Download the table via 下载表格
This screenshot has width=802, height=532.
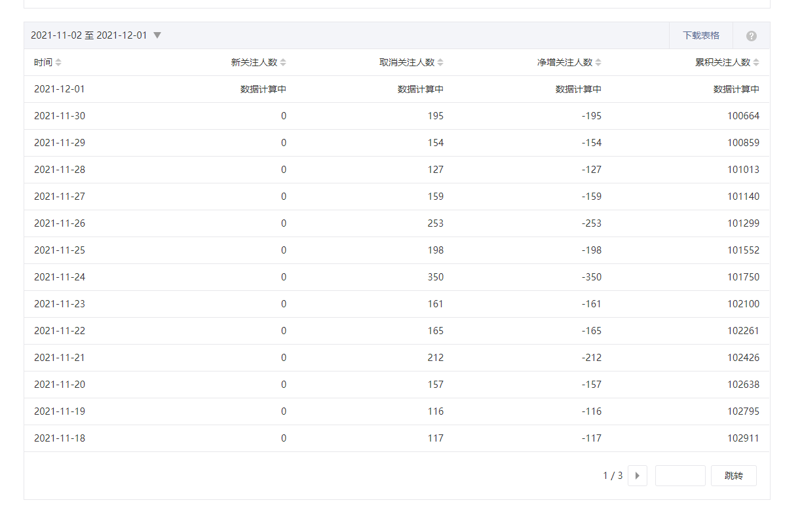click(x=700, y=35)
